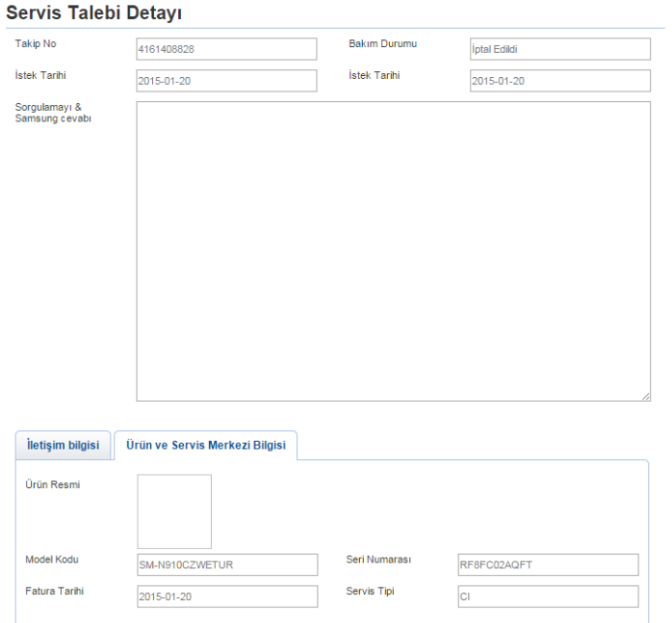Screen dimensions: 672x623
Task: Click the left İstek Tarihi date field
Action: point(226,81)
